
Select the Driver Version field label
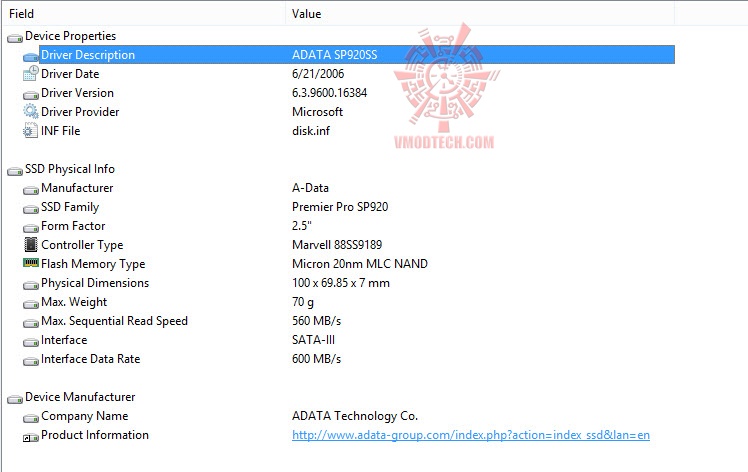coord(77,93)
